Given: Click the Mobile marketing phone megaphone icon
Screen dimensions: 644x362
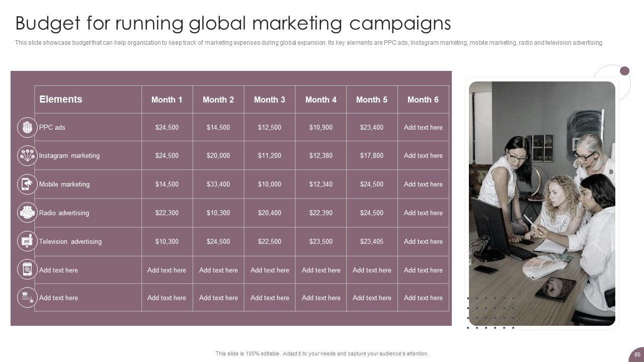Looking at the screenshot, I should point(27,185).
